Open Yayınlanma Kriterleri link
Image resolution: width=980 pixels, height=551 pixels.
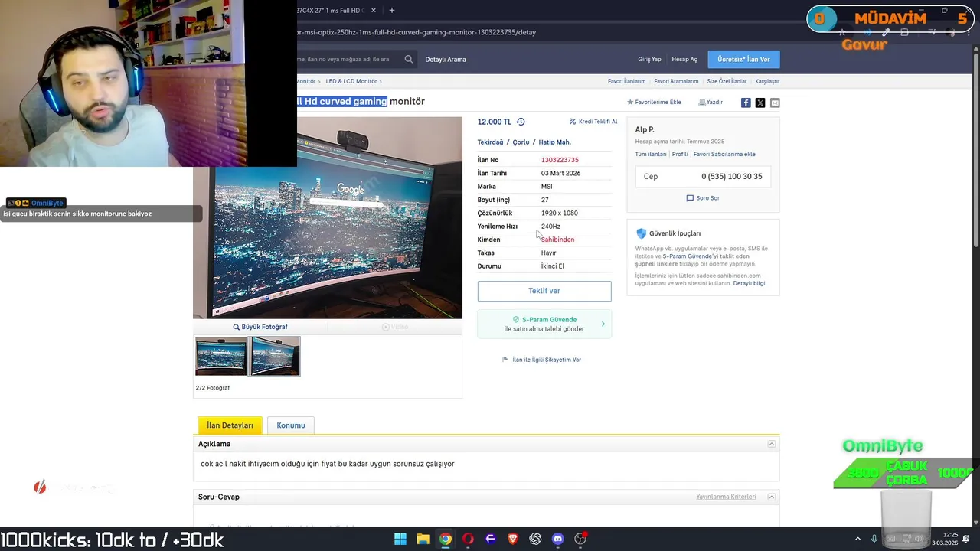tap(726, 497)
